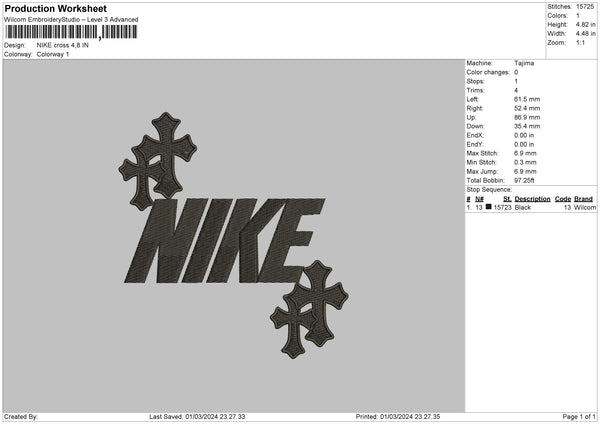The image size is (600, 424).
Task: Click the 'N#' column header
Action: 479,199
